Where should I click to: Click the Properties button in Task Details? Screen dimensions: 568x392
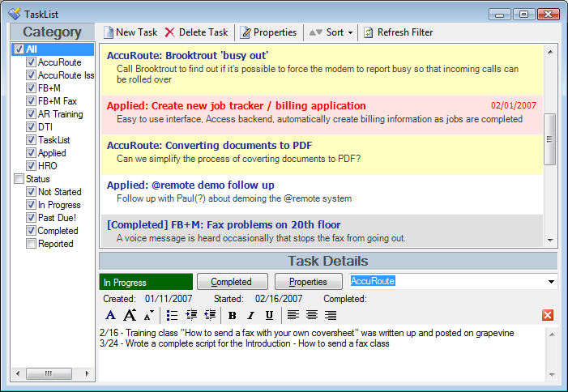(308, 282)
